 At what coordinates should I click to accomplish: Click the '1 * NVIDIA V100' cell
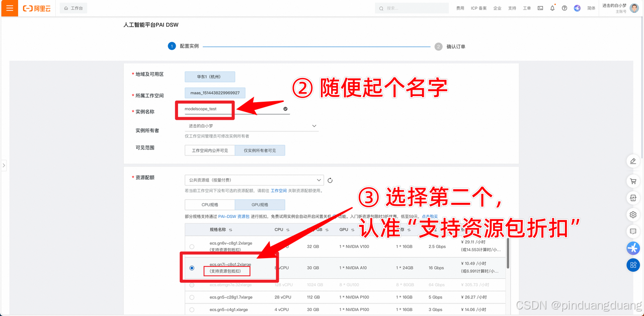(x=355, y=247)
